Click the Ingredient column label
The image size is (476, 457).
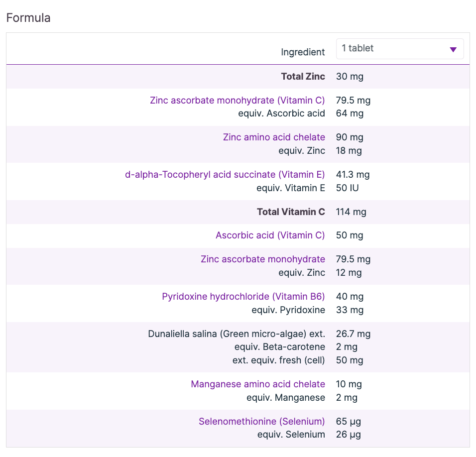303,52
